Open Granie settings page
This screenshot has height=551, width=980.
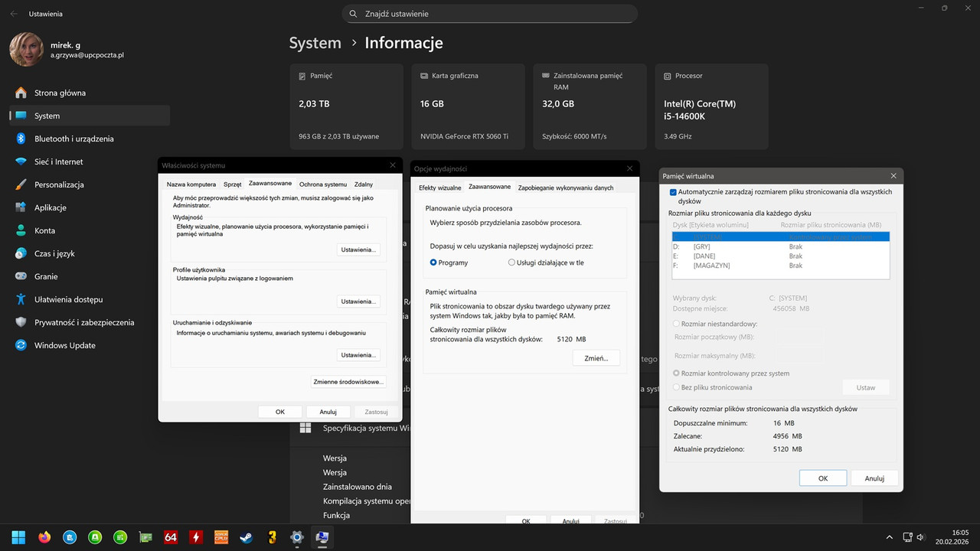pos(90,276)
